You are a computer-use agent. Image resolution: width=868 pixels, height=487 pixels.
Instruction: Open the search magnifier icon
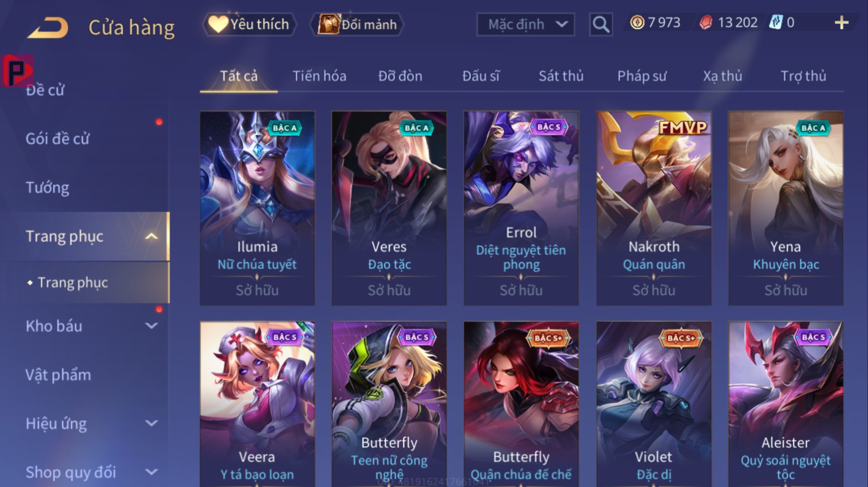(600, 24)
